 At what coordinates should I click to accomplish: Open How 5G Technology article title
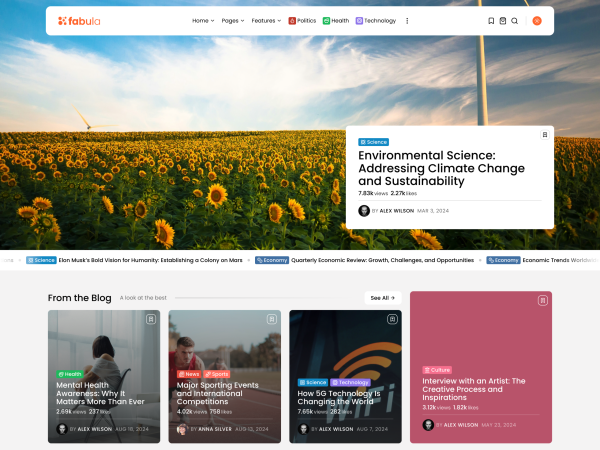[x=339, y=398]
